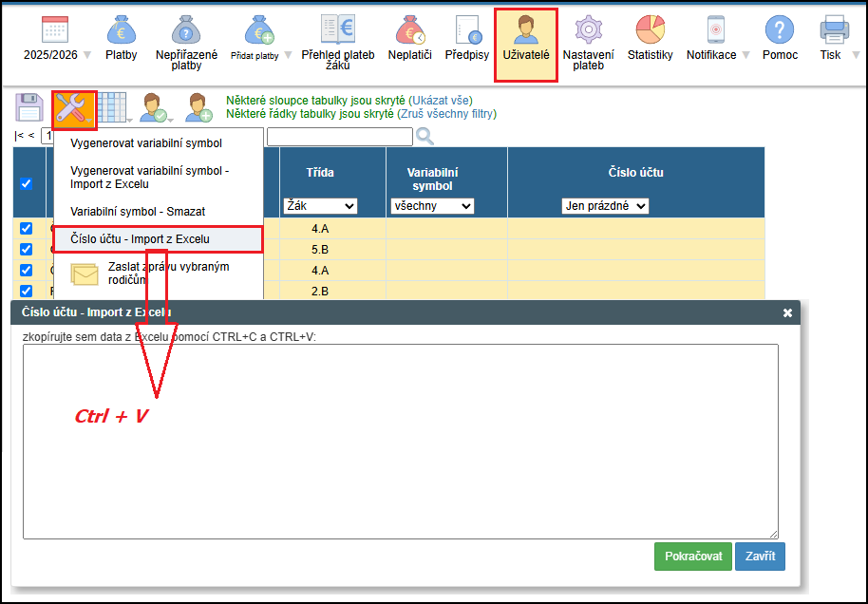Open the Statistiky pie chart icon
The width and height of the screenshot is (868, 604).
650,33
